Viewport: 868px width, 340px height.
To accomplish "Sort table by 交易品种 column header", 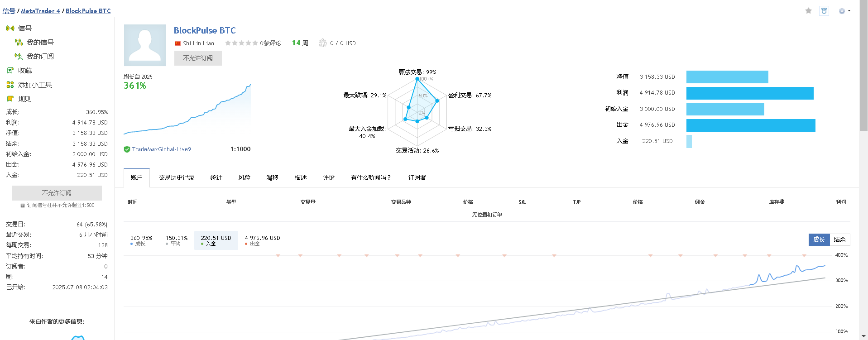I will (401, 202).
